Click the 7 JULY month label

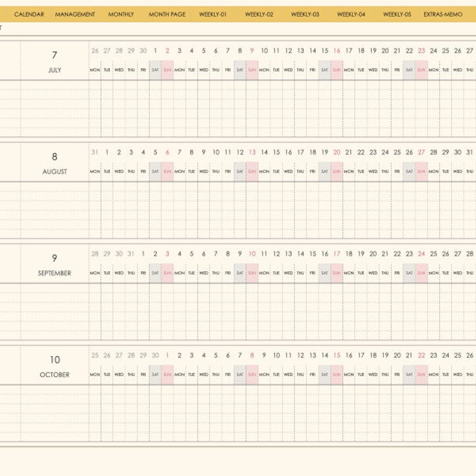55,62
